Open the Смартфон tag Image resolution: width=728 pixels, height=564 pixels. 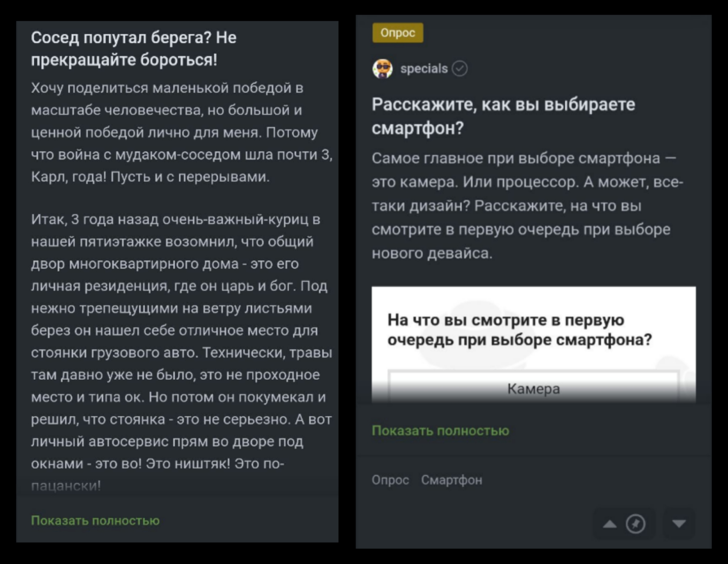coord(451,479)
